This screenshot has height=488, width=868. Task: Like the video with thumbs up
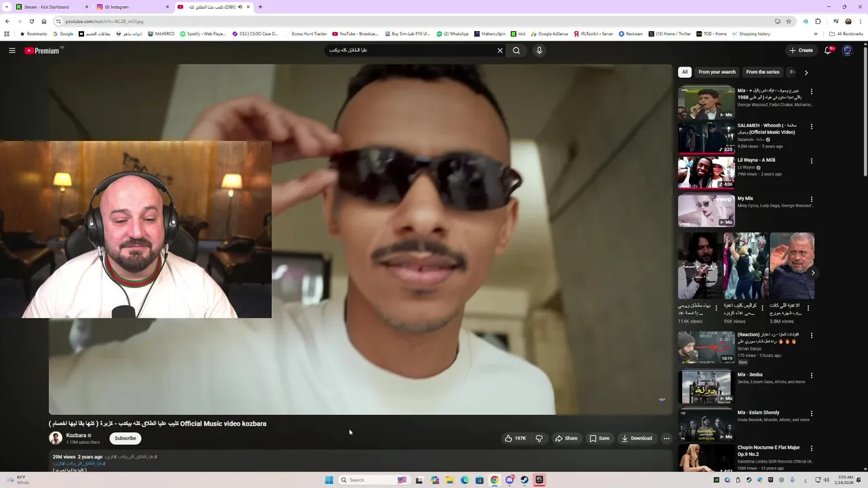(x=515, y=439)
